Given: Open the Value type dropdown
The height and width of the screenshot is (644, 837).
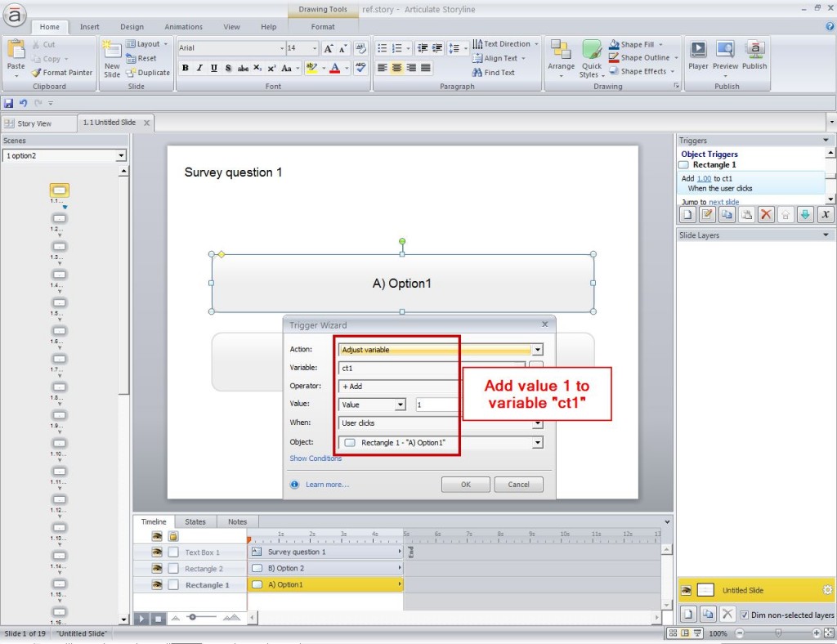Looking at the screenshot, I should 401,405.
